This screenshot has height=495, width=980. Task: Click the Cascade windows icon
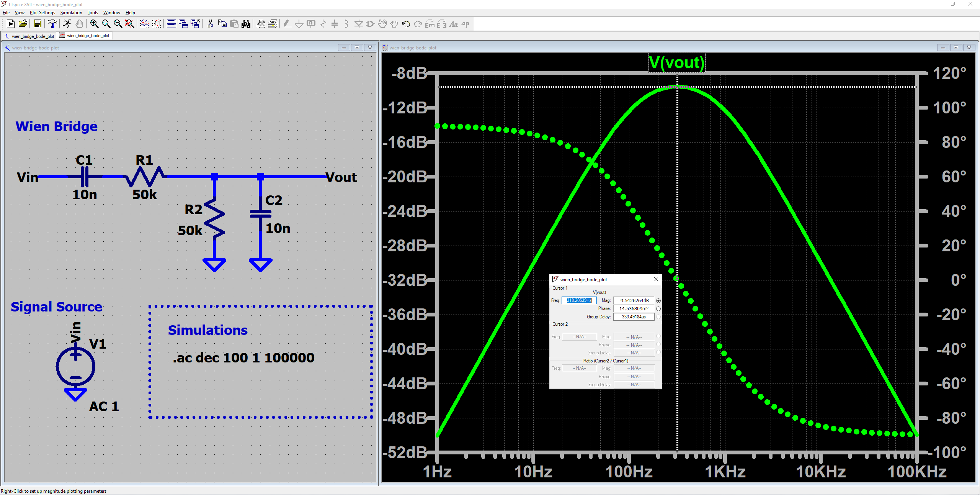(183, 24)
